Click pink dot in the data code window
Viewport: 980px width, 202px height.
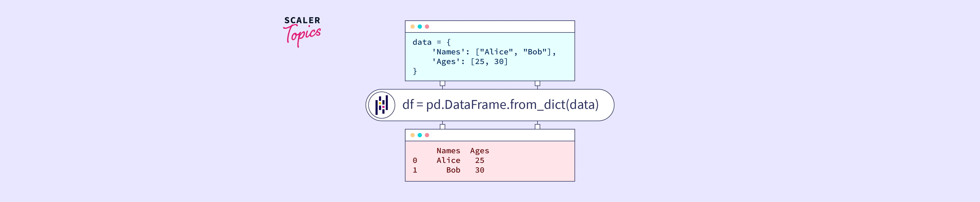coord(427,27)
